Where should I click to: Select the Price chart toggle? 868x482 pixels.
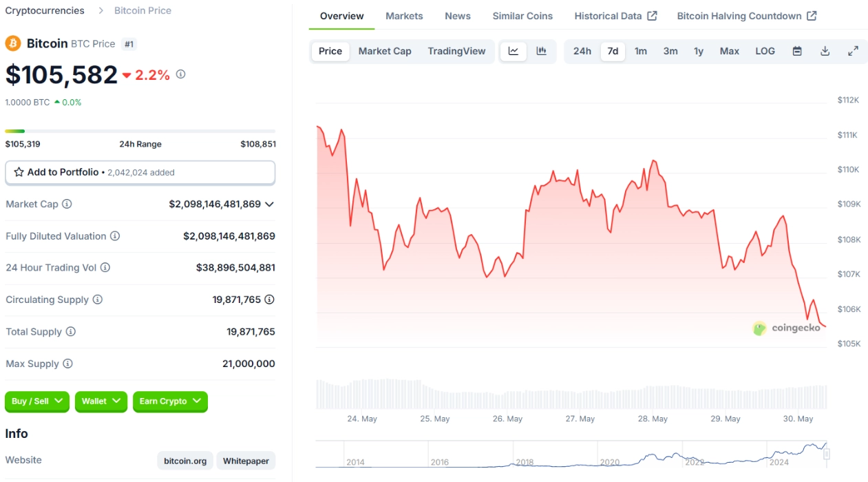click(x=330, y=51)
